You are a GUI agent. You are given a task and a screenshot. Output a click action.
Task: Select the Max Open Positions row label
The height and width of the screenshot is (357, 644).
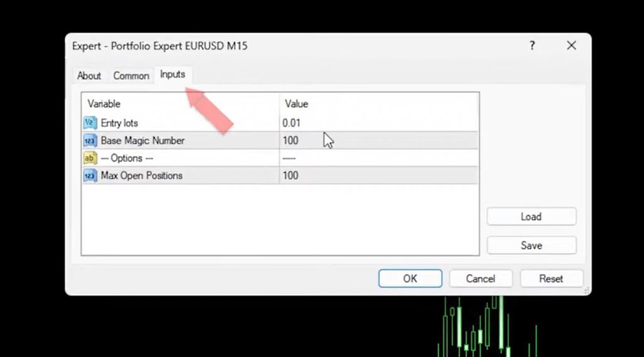pyautogui.click(x=142, y=176)
